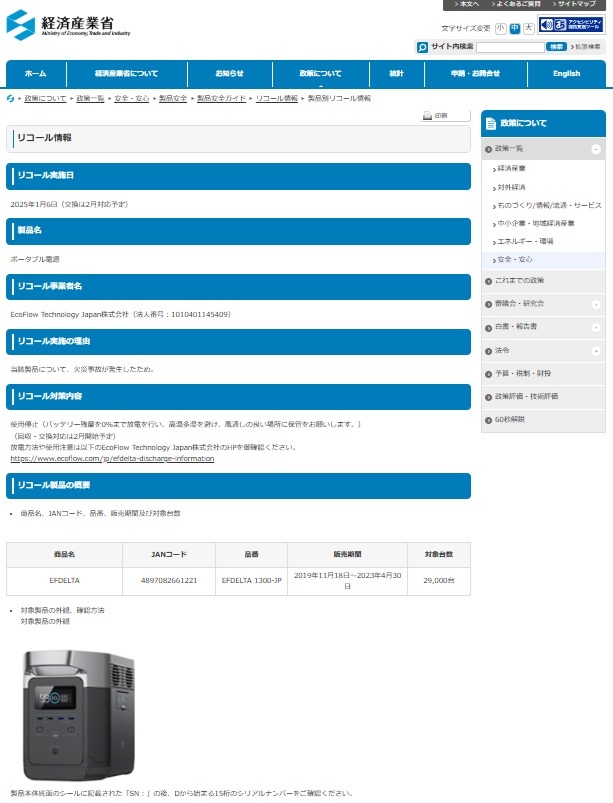Click the 29,000台 table cell

[x=439, y=581]
